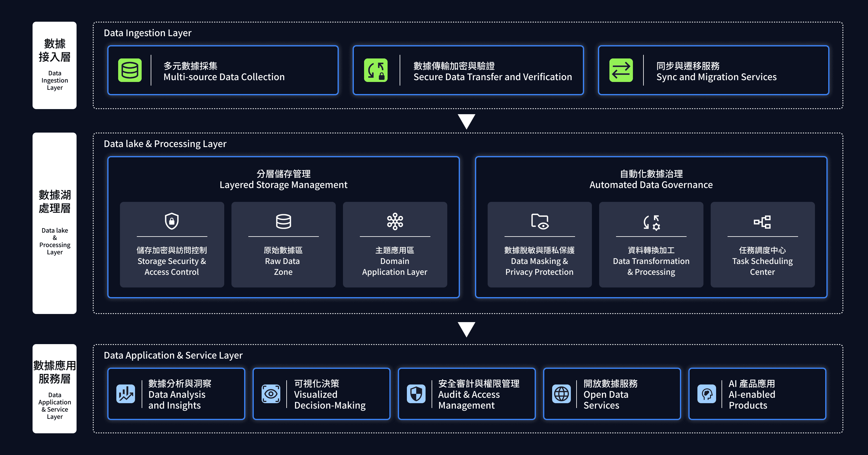Select the Multi-source Data Collection database icon
Viewport: 868px width, 455px height.
131,70
